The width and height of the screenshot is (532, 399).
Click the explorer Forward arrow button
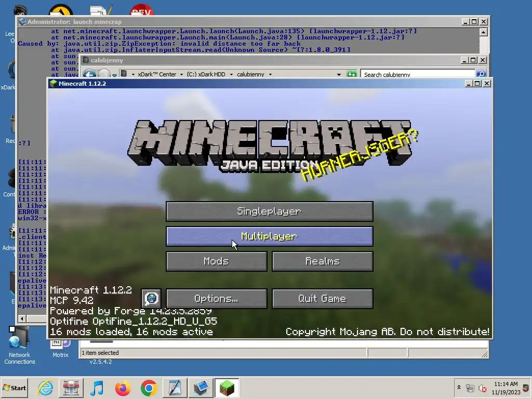tap(104, 74)
